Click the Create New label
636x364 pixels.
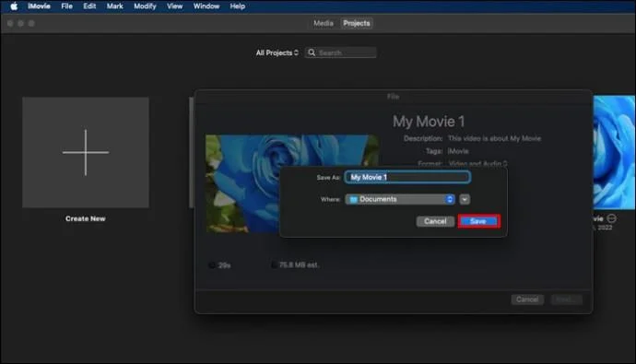tap(86, 218)
